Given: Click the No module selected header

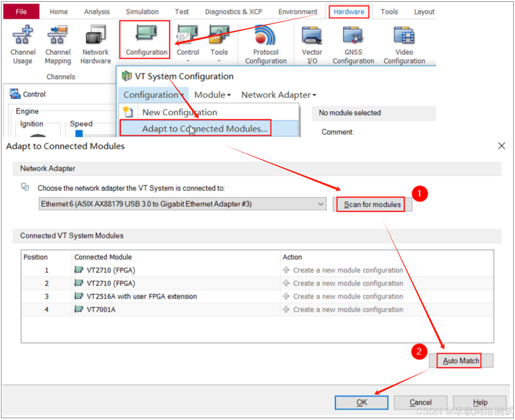Looking at the screenshot, I should (374, 113).
